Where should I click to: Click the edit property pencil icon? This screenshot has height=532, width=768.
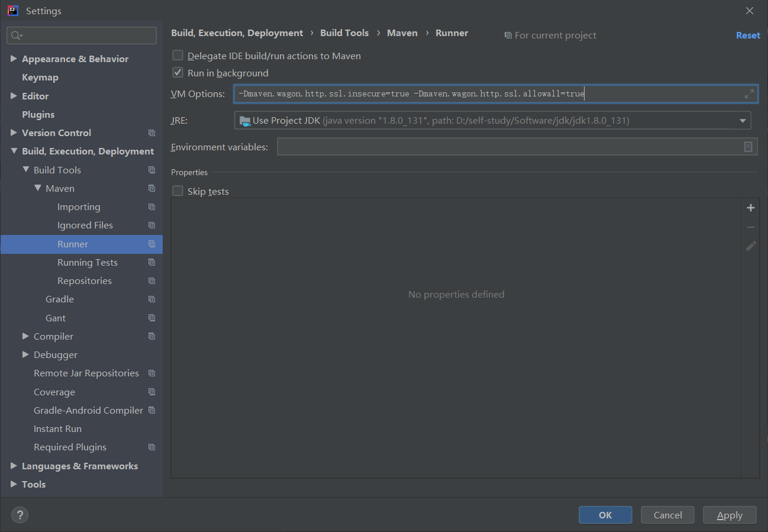coord(751,246)
